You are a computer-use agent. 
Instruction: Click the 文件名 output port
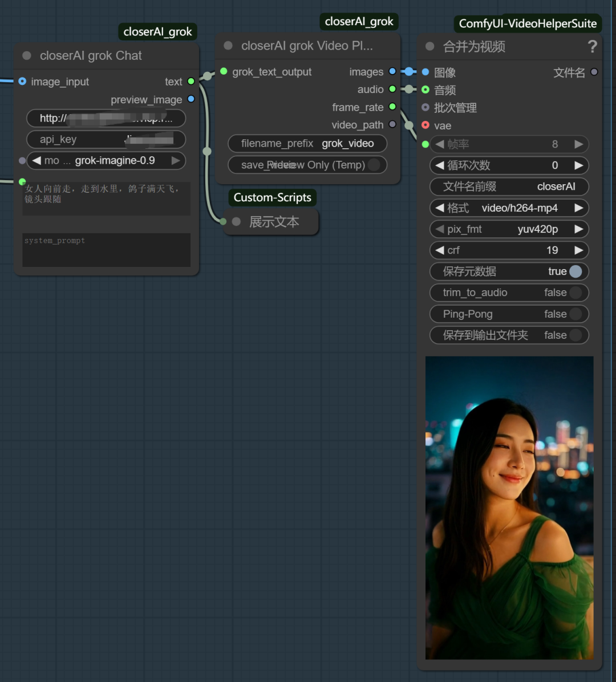coord(594,72)
